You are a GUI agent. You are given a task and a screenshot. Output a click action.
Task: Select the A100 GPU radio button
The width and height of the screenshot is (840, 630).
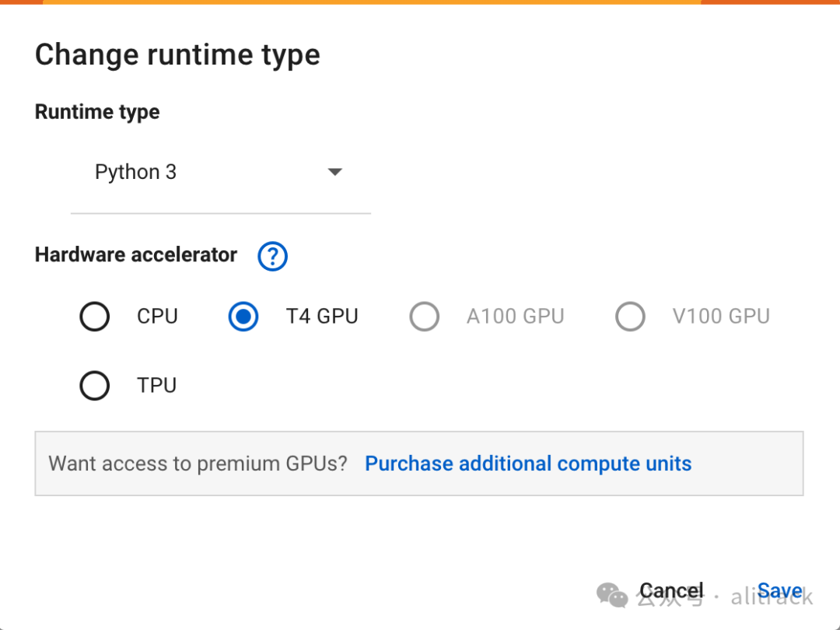click(425, 317)
